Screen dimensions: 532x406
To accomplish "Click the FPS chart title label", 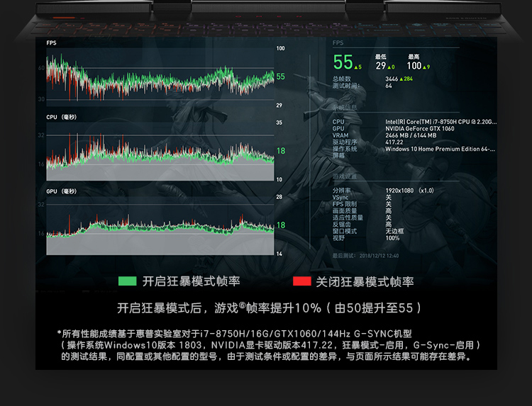I will click(52, 43).
